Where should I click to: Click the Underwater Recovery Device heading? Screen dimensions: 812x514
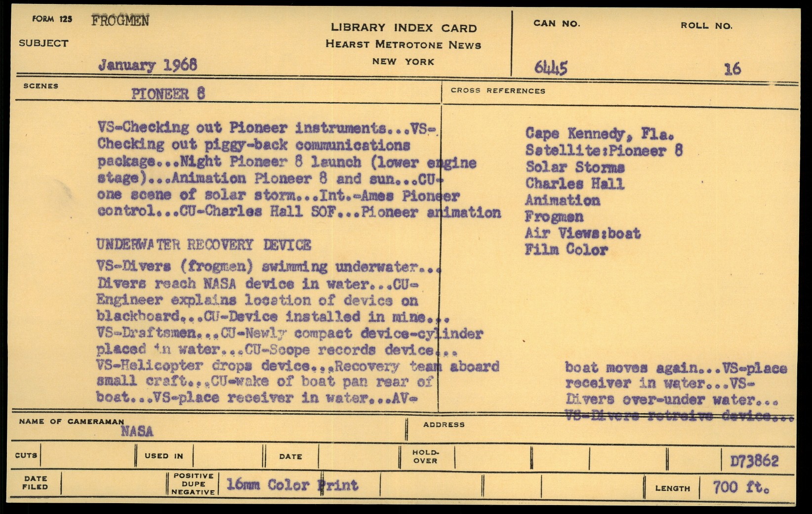coord(203,245)
